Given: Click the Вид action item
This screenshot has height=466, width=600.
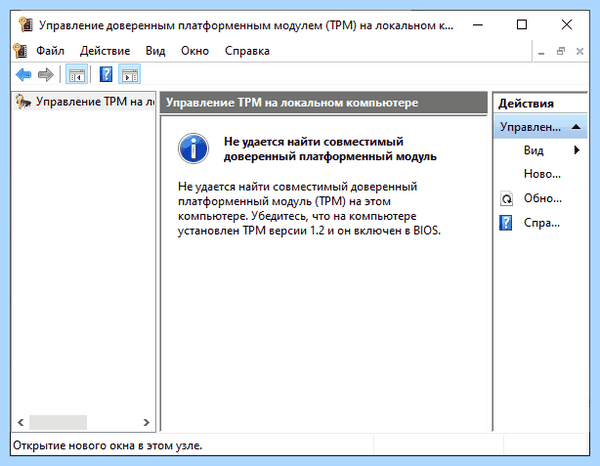Looking at the screenshot, I should [x=533, y=150].
